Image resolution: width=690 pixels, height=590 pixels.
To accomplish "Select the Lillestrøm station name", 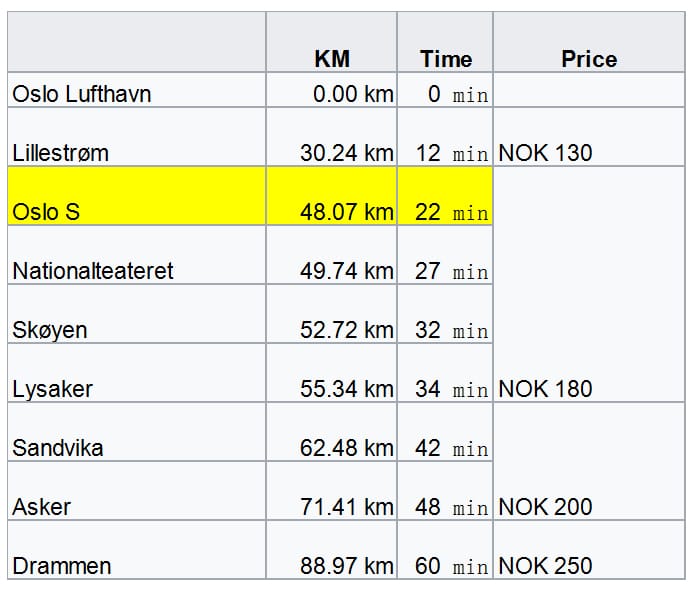I will click(x=60, y=153).
